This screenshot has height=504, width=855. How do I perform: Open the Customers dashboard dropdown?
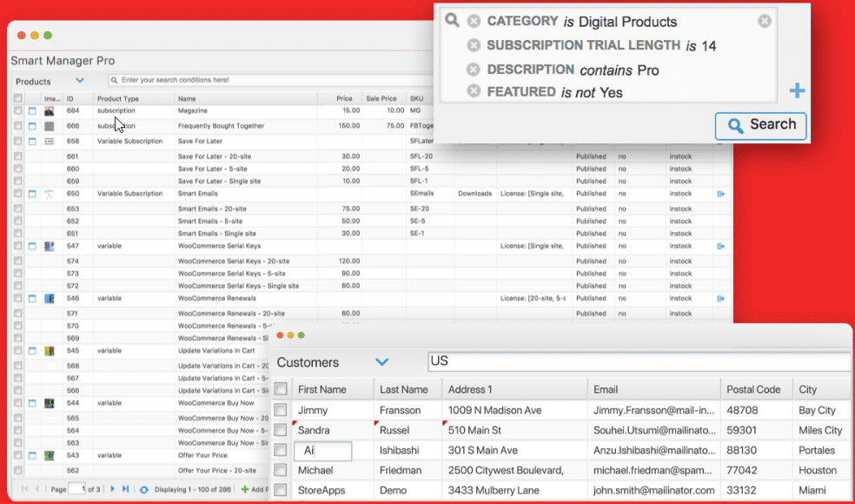click(x=381, y=361)
